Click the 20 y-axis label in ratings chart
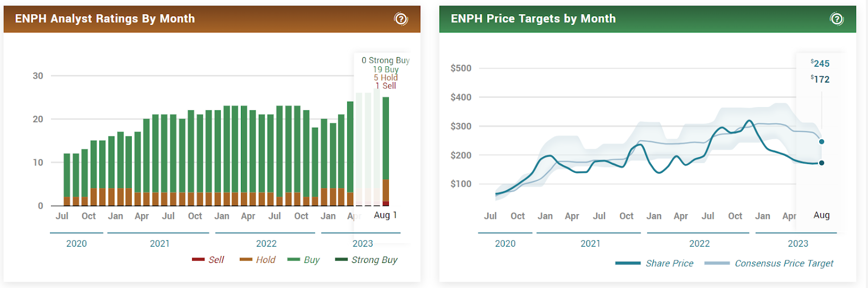Viewport: 868px width, 288px height. coord(38,119)
